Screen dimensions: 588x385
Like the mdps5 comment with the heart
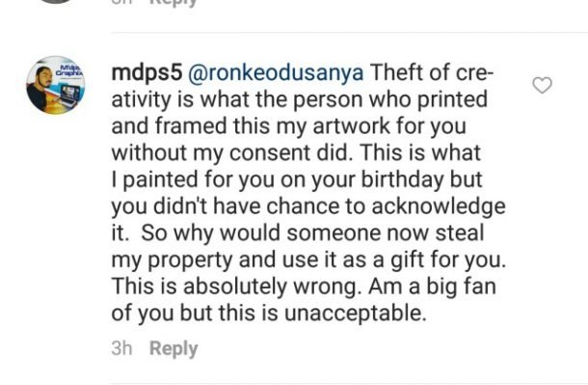(x=543, y=85)
